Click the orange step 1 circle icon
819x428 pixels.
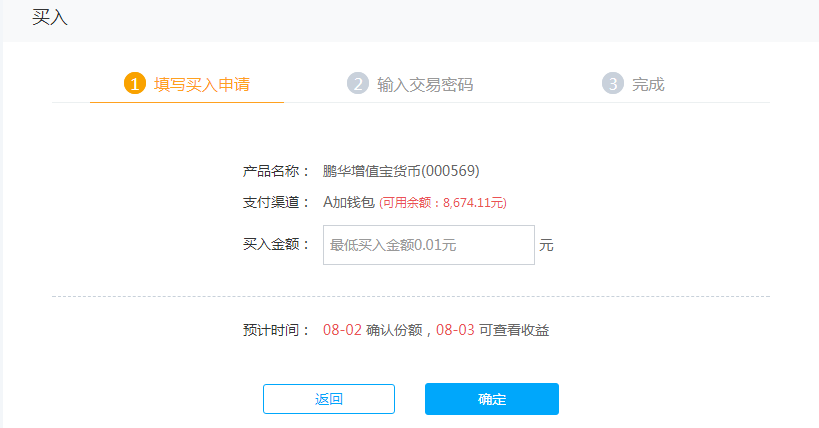pyautogui.click(x=135, y=84)
